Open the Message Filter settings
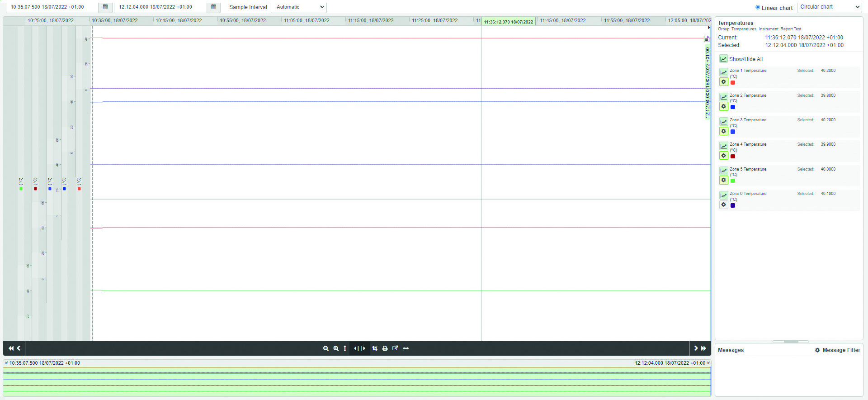The image size is (868, 400). pyautogui.click(x=837, y=350)
